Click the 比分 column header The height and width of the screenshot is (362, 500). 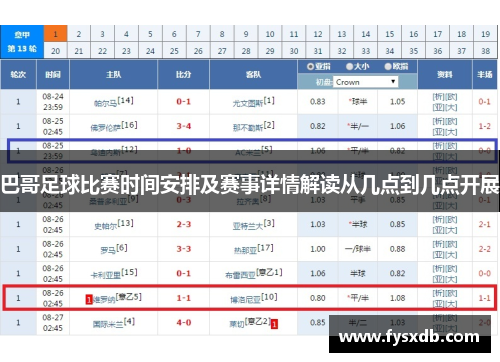183,74
